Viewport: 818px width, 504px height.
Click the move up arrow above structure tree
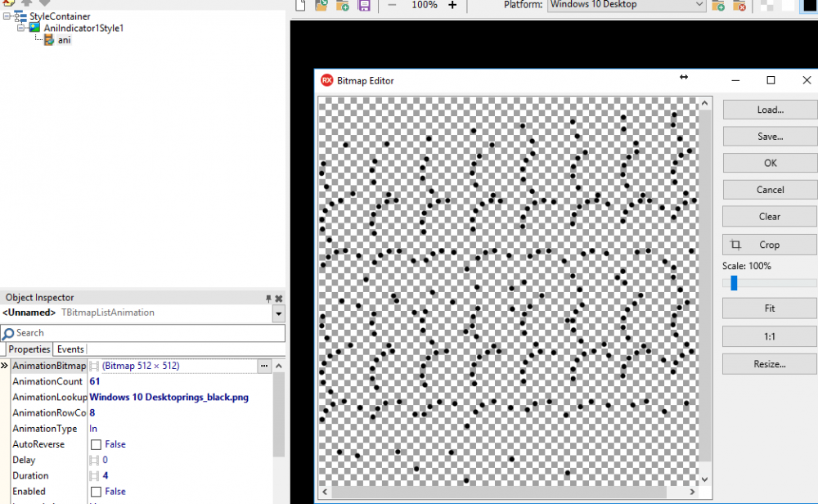click(26, 2)
